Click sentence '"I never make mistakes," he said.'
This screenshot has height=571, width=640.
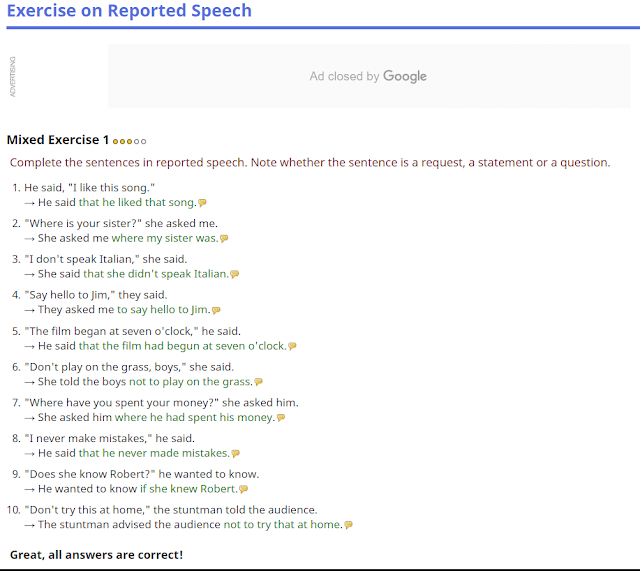pyautogui.click(x=110, y=438)
